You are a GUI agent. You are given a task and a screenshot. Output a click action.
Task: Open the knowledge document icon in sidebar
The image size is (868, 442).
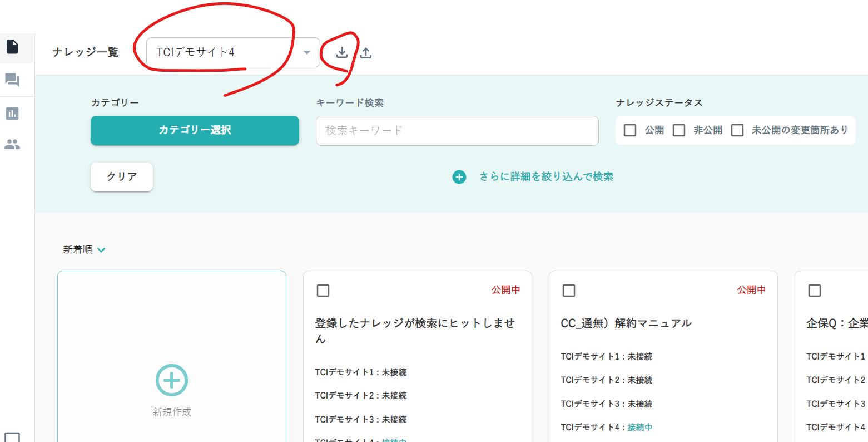point(12,47)
